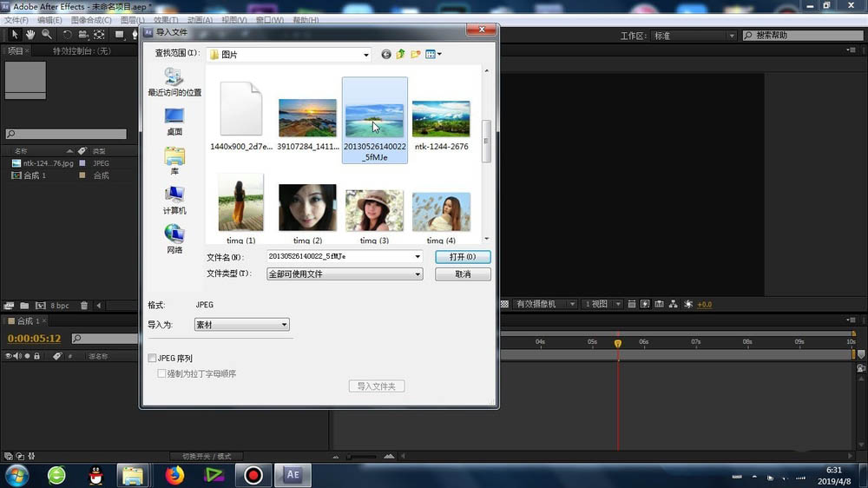The image size is (868, 488).
Task: Toggle force alphabetical order checkbox
Action: [x=161, y=374]
